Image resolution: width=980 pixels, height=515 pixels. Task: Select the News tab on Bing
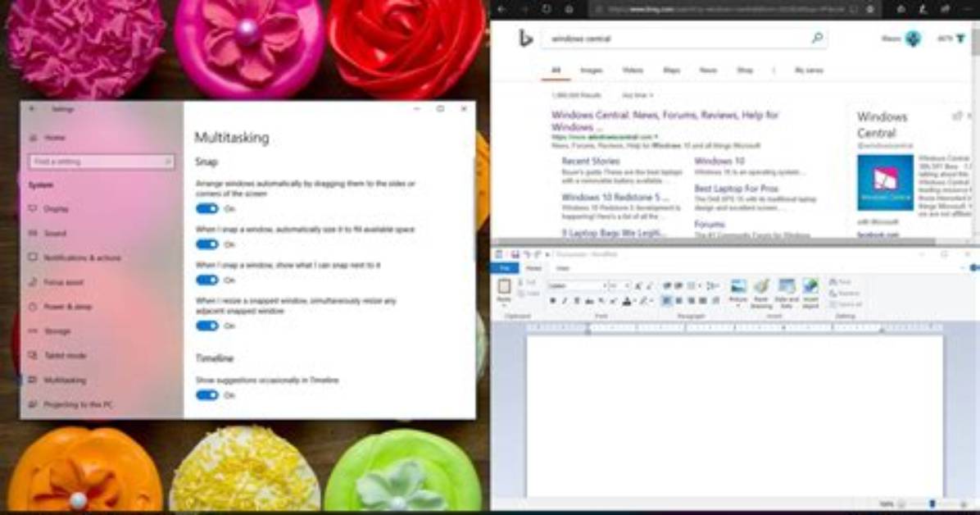(708, 70)
